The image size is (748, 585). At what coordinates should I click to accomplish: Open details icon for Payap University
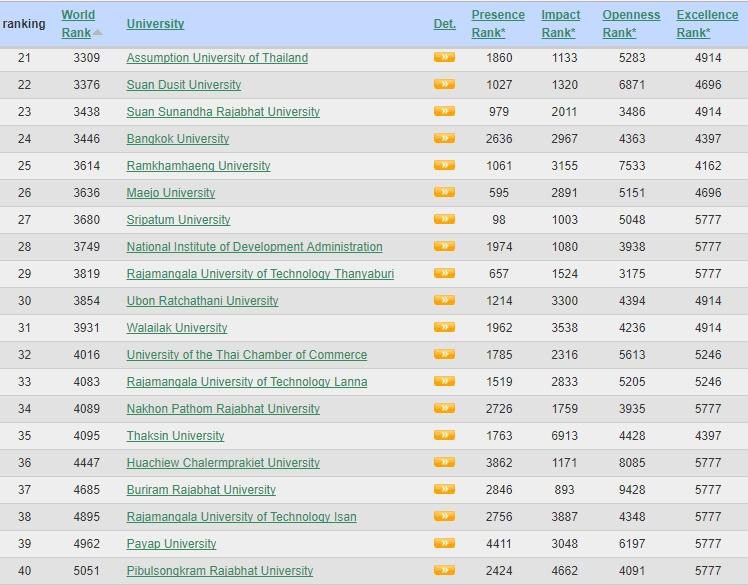pos(444,543)
